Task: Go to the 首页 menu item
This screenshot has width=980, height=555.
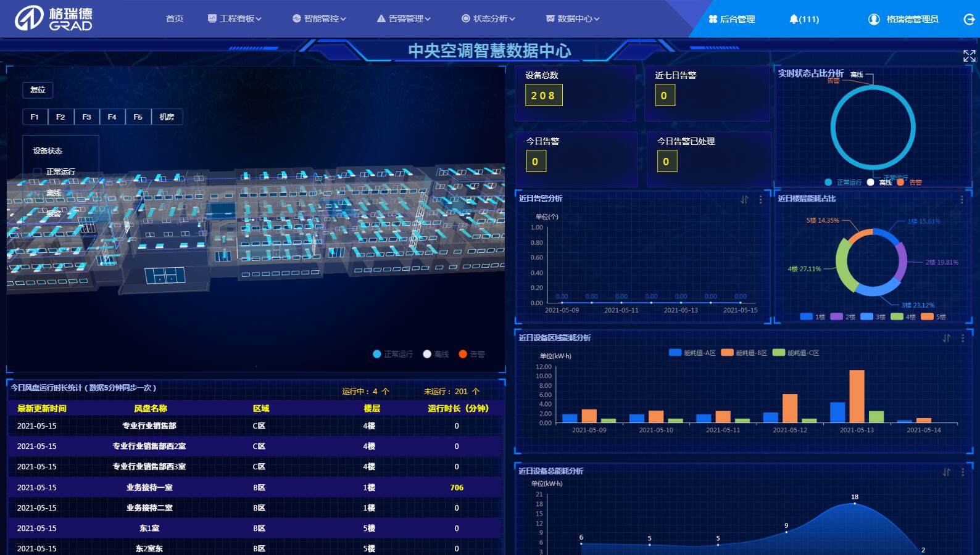Action: (175, 18)
